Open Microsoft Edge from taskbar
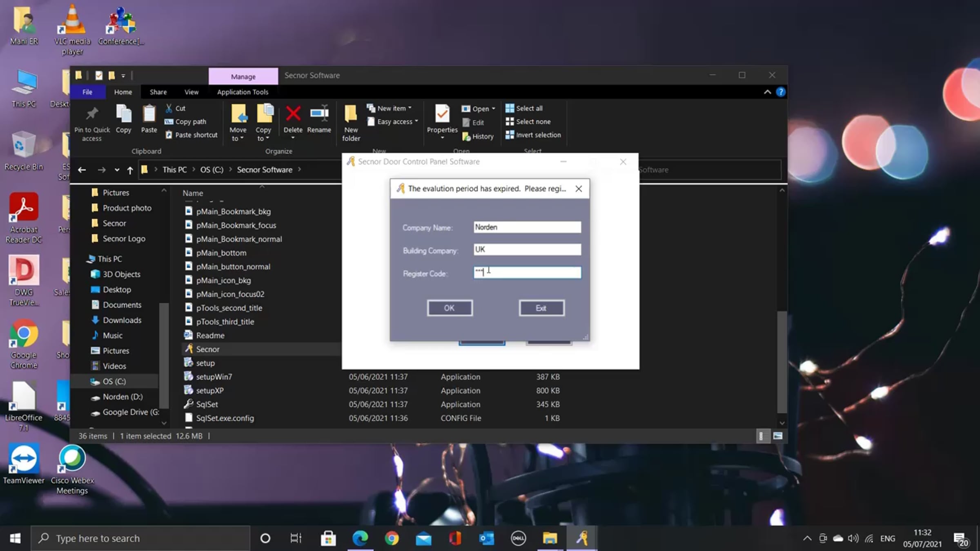The height and width of the screenshot is (551, 980). click(360, 538)
